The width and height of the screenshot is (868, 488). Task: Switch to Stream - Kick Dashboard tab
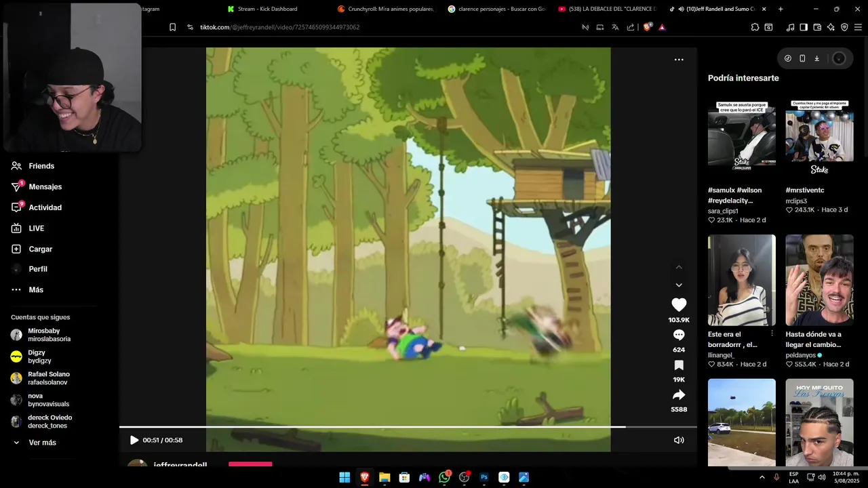[x=268, y=9]
